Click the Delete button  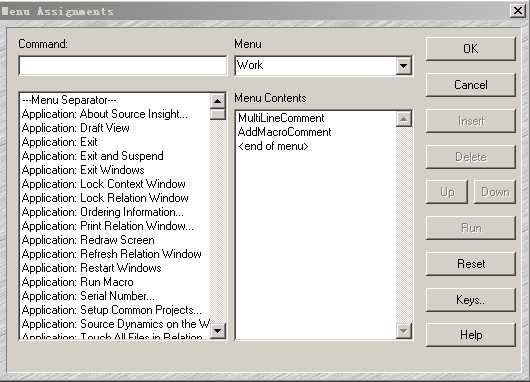[x=471, y=157]
